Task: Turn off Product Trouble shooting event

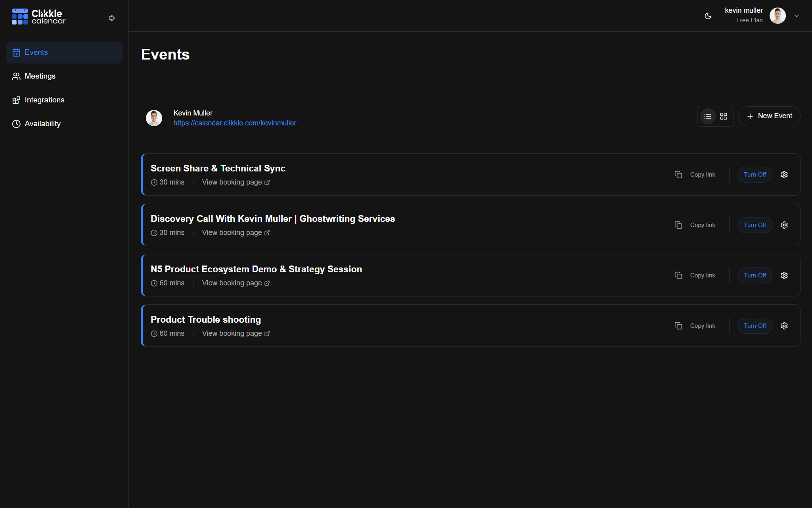Action: [755, 326]
